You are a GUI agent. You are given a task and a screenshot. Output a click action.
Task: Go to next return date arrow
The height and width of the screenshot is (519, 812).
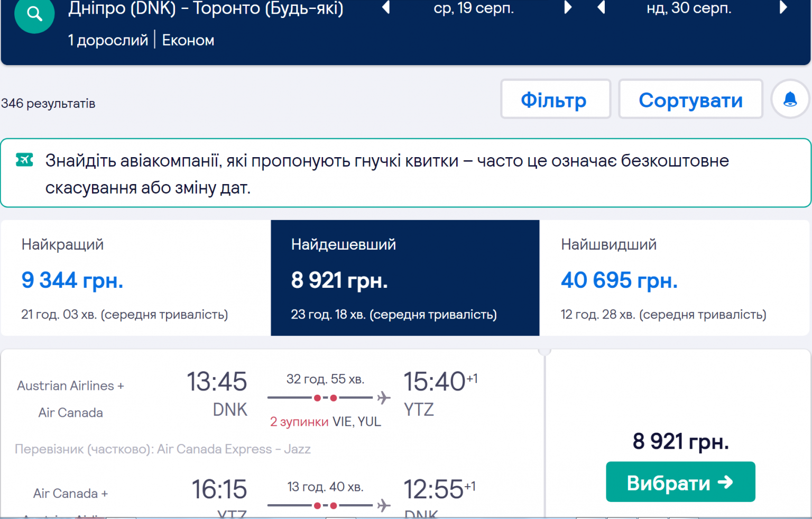783,7
